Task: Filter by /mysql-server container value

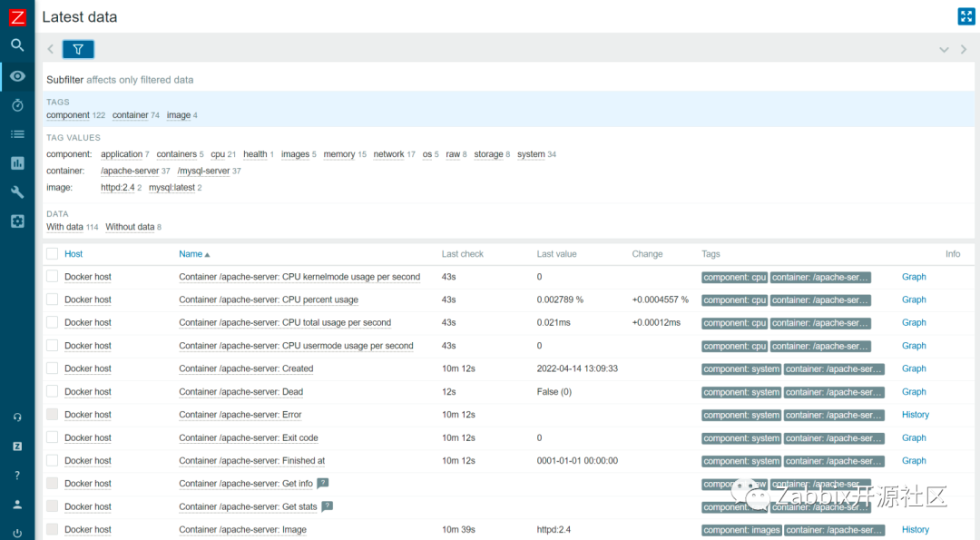Action: 204,171
